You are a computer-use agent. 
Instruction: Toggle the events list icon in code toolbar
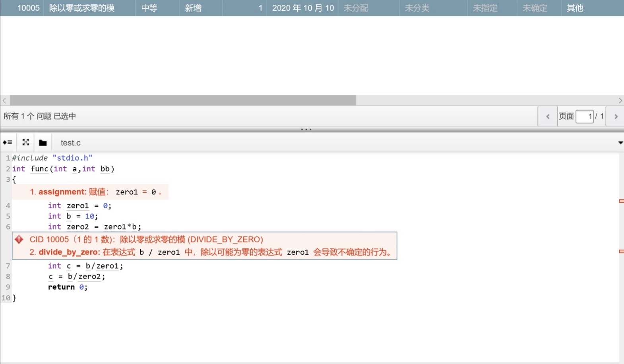8,142
